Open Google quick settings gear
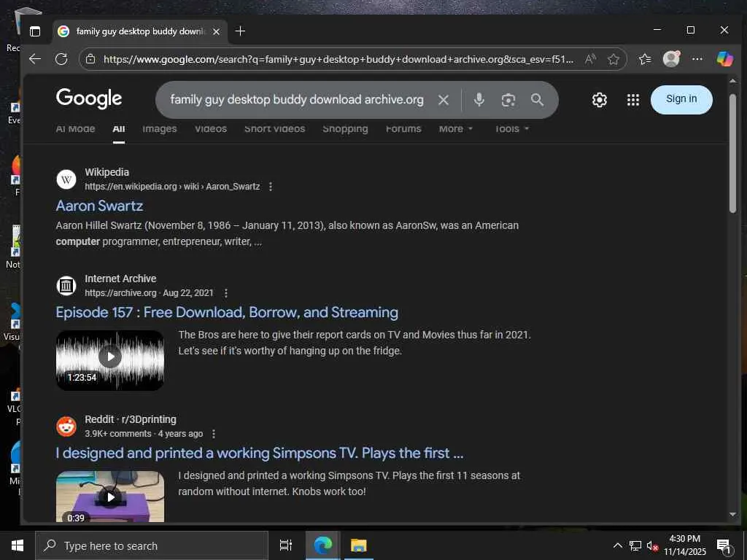Image resolution: width=747 pixels, height=560 pixels. point(600,100)
